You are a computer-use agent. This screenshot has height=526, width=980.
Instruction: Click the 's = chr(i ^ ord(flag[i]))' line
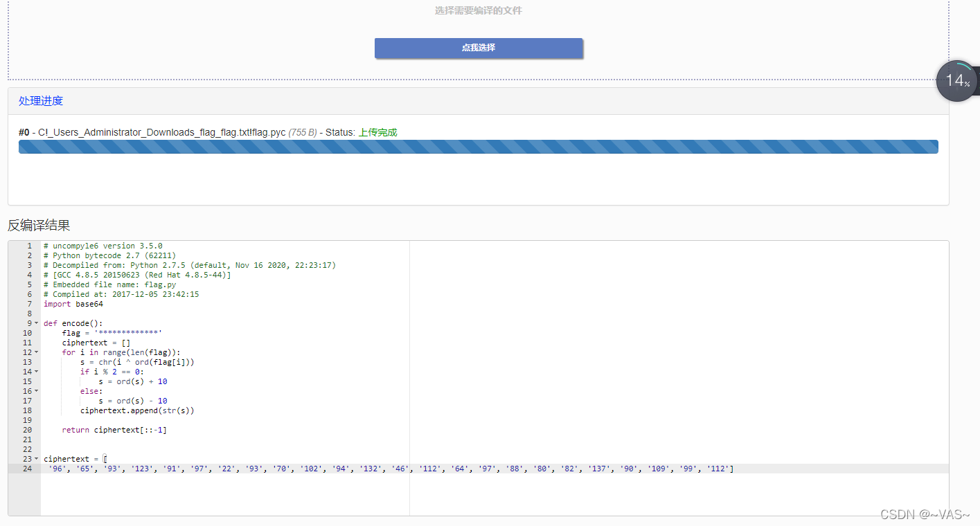(137, 362)
